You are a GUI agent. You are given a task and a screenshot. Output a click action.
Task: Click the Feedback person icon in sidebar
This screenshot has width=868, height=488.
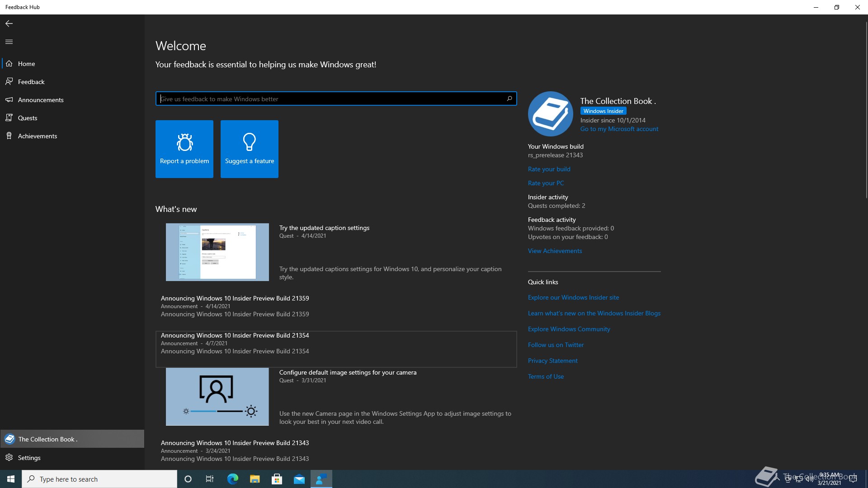pos(9,82)
